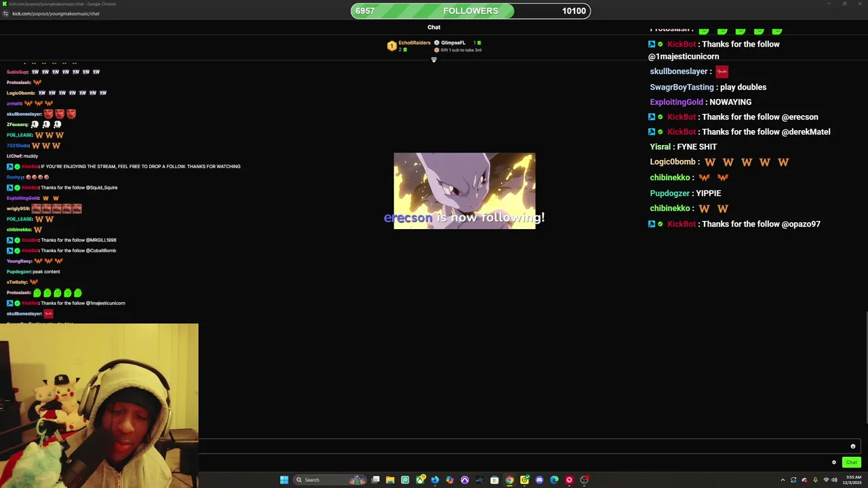Open the emote picker in message box
Viewport: 868px width, 488px height.
click(853, 446)
